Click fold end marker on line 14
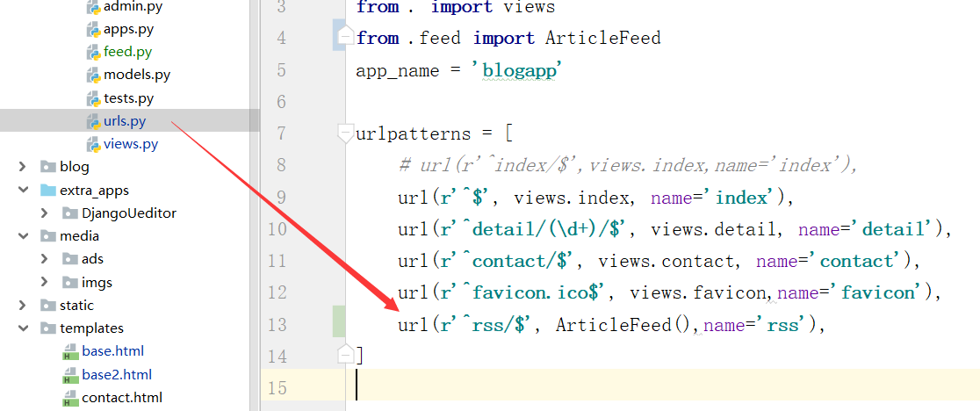Screen dimensions: 980x411 tap(345, 354)
